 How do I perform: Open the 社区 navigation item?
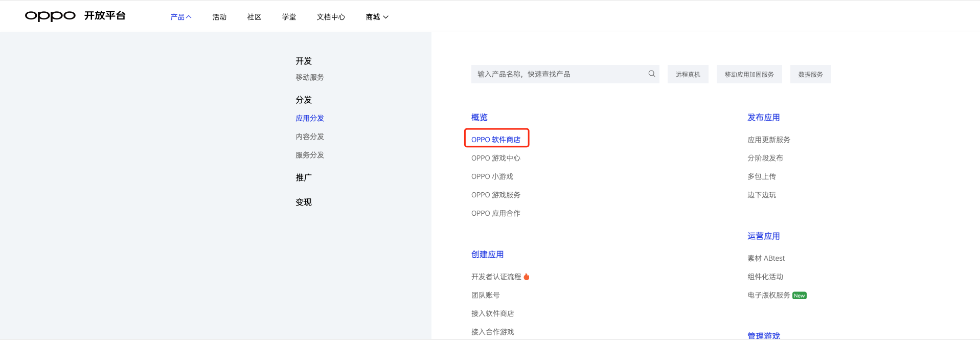coord(254,17)
